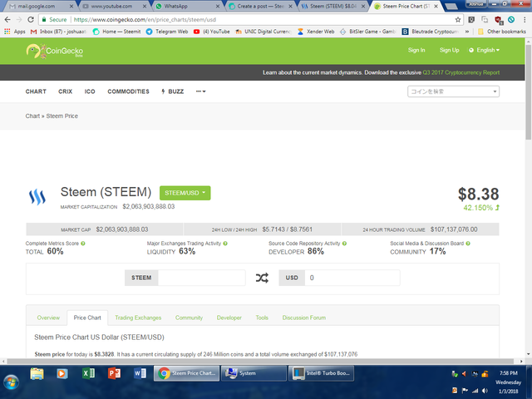Click the Xender Web bookmark
The image size is (532, 399).
click(x=316, y=32)
